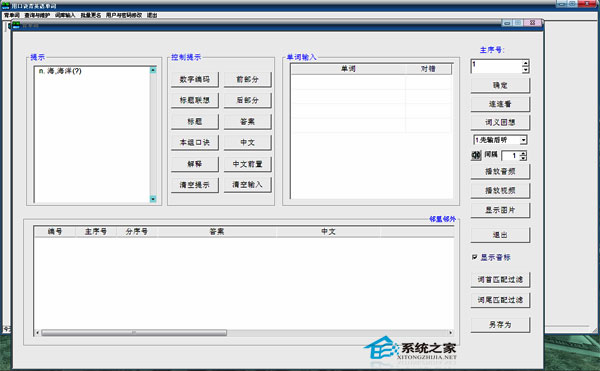Screen dimensions: 600x371
Task: Click the 中文 control button
Action: (248, 142)
